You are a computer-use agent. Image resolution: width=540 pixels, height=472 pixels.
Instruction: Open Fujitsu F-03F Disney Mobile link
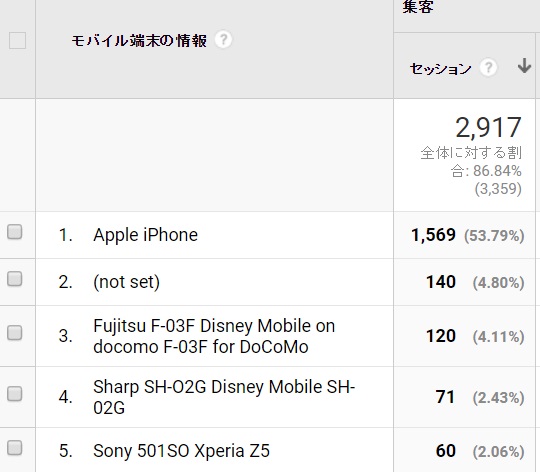point(214,336)
